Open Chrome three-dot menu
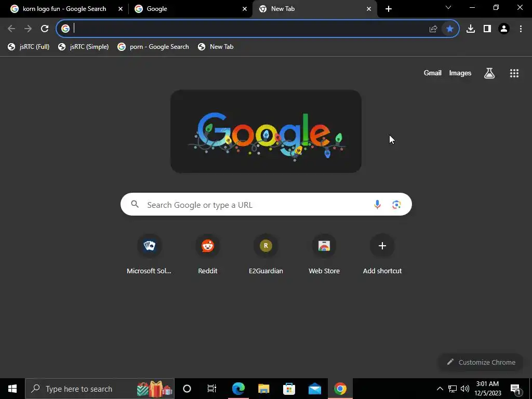 pyautogui.click(x=521, y=29)
